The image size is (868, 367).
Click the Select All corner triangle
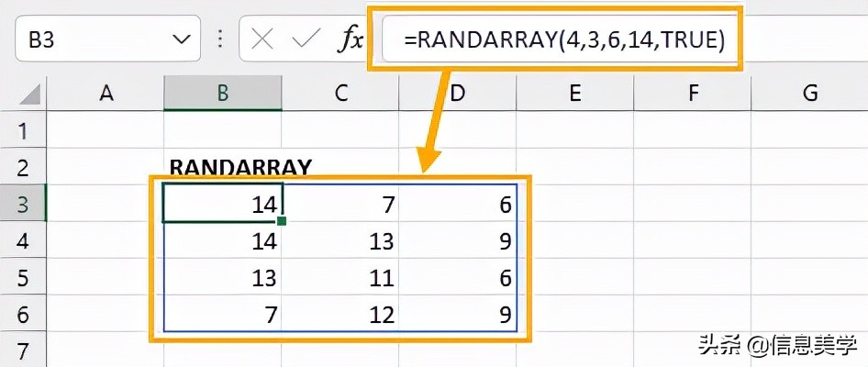pyautogui.click(x=30, y=95)
